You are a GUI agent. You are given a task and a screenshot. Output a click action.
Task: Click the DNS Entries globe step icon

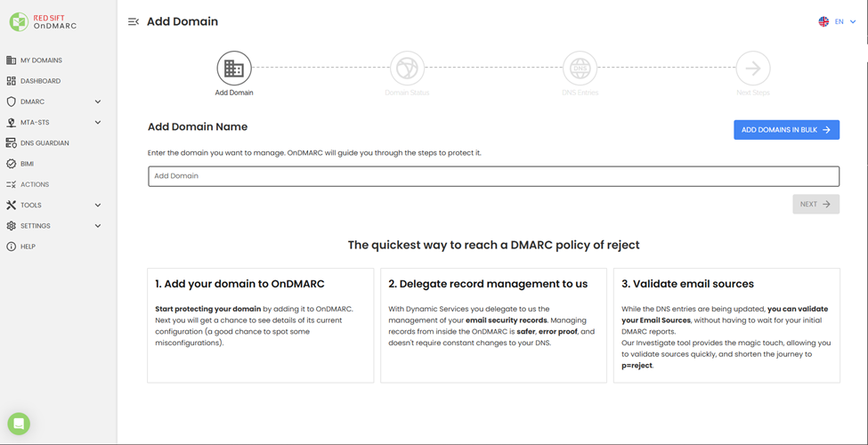[x=580, y=69]
